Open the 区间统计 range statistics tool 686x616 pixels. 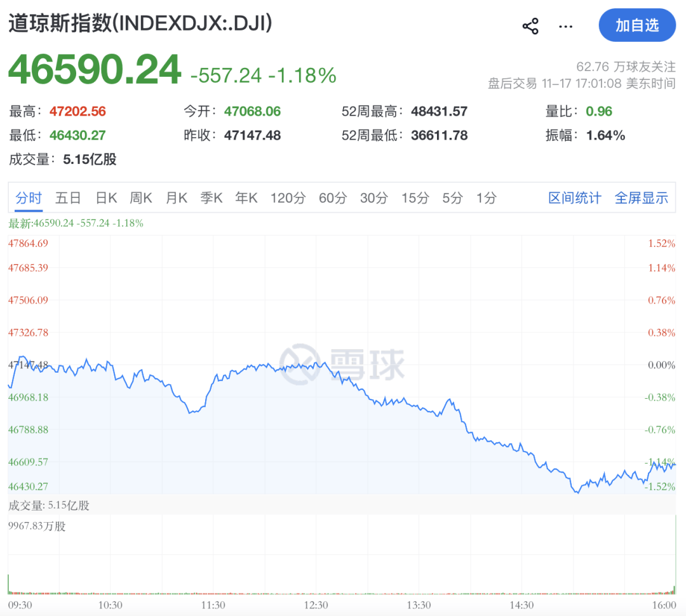[x=574, y=198]
